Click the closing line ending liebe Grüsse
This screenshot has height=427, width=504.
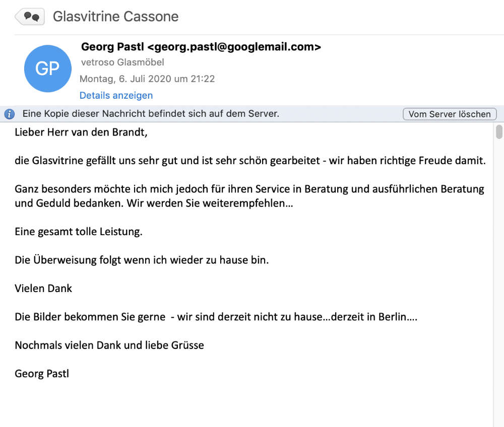pos(109,345)
